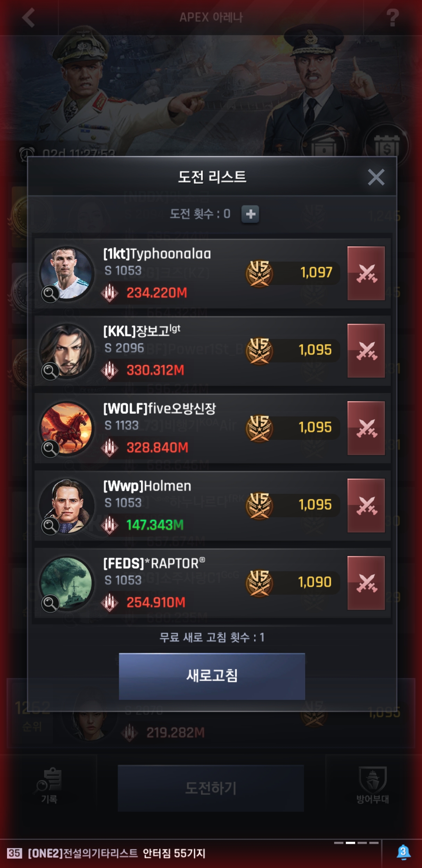Inspect [1kt]Typhoonalaa via magnifier icon
422x868 pixels.
[x=50, y=294]
